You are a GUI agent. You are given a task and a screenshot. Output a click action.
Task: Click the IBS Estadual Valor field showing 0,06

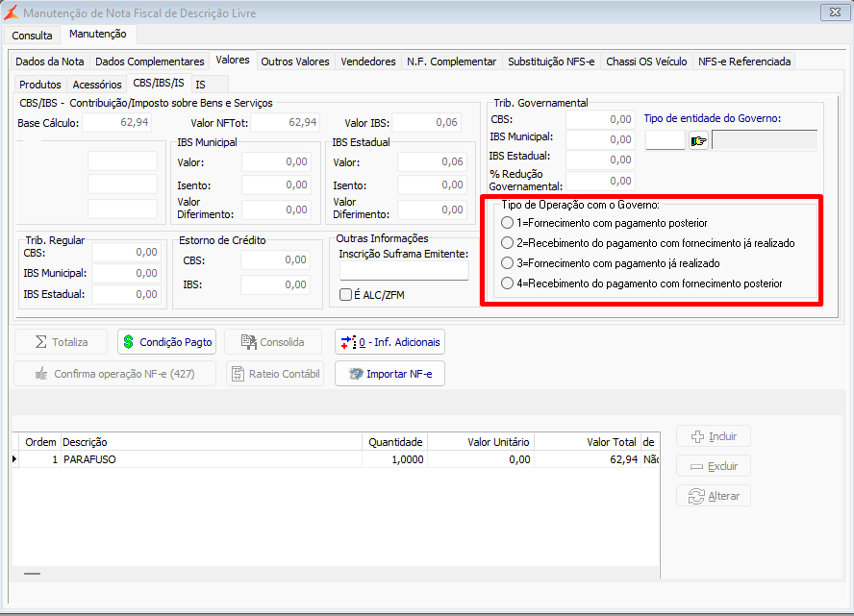tap(432, 161)
